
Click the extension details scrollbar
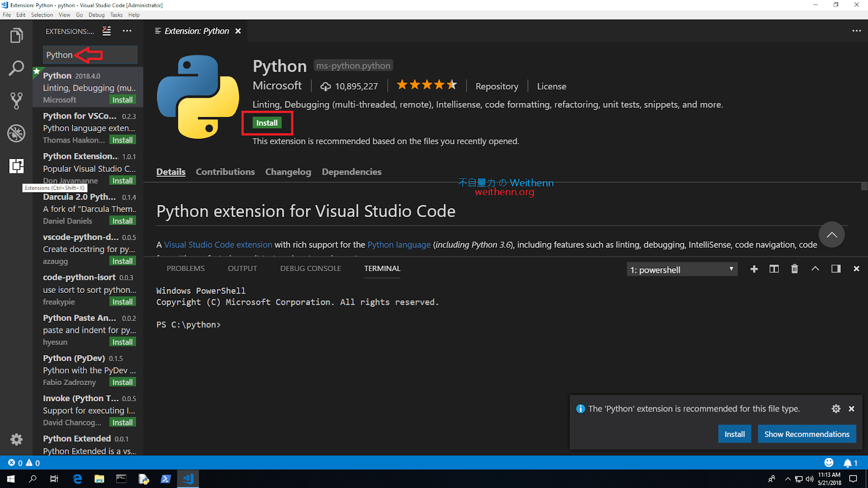(x=864, y=187)
